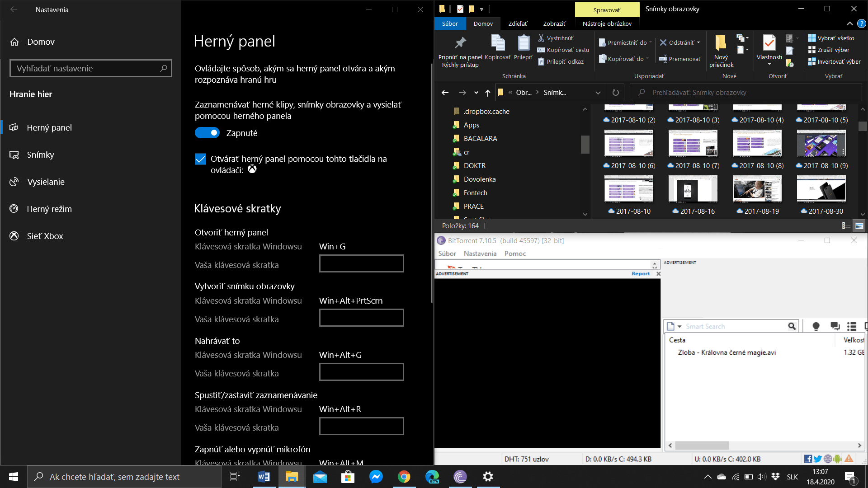This screenshot has height=488, width=868.
Task: Click the BitTorrent Smart Search magnifier icon
Action: click(792, 326)
